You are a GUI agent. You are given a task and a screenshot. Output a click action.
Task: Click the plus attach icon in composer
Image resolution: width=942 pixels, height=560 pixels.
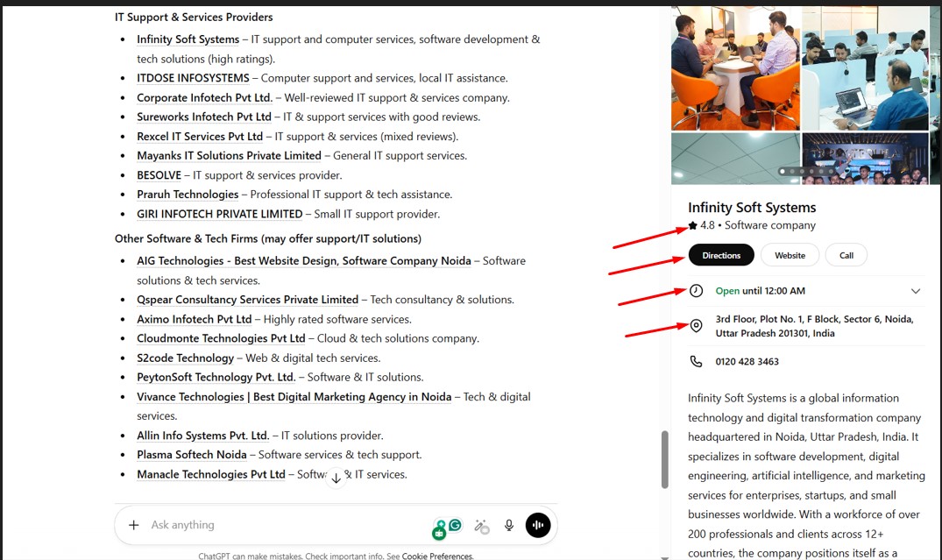point(133,525)
